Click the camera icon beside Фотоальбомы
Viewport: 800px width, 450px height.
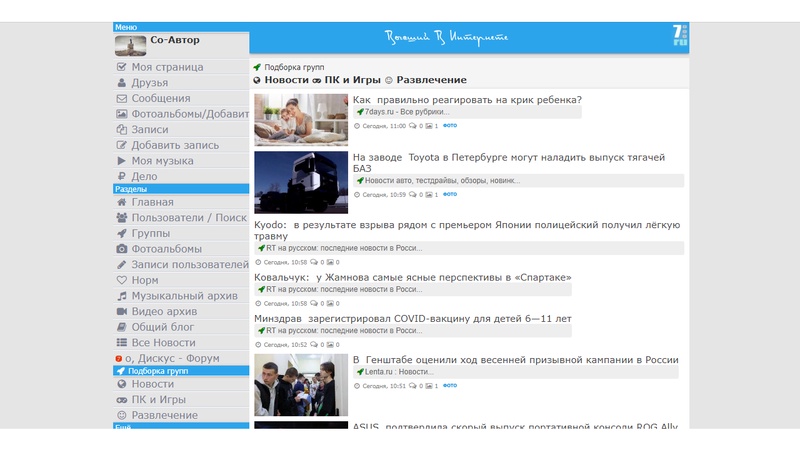pyautogui.click(x=122, y=249)
